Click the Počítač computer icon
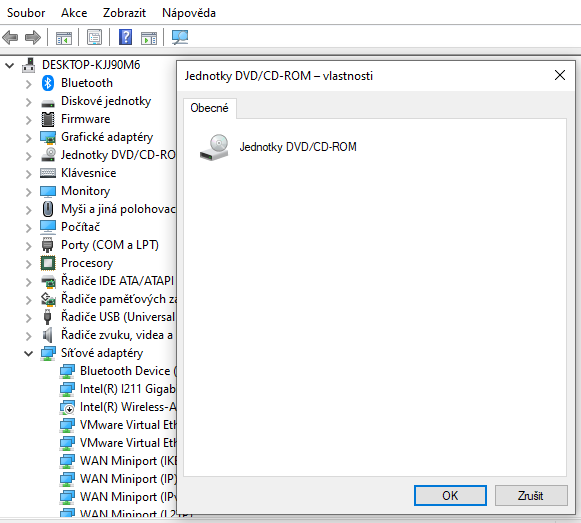 [x=48, y=227]
